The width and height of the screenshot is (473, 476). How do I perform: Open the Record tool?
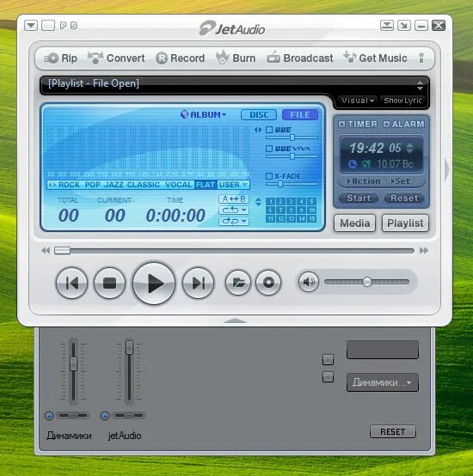pyautogui.click(x=180, y=58)
